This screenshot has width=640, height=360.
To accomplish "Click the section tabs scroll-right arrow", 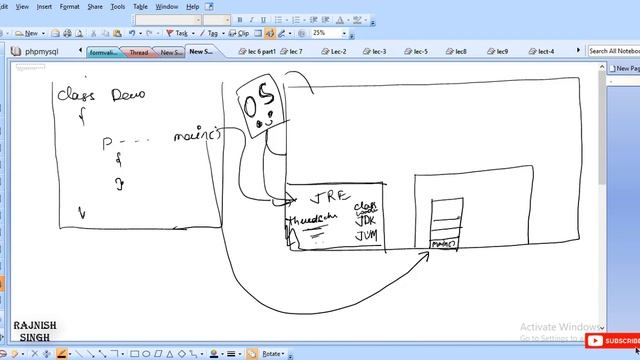I will [578, 50].
